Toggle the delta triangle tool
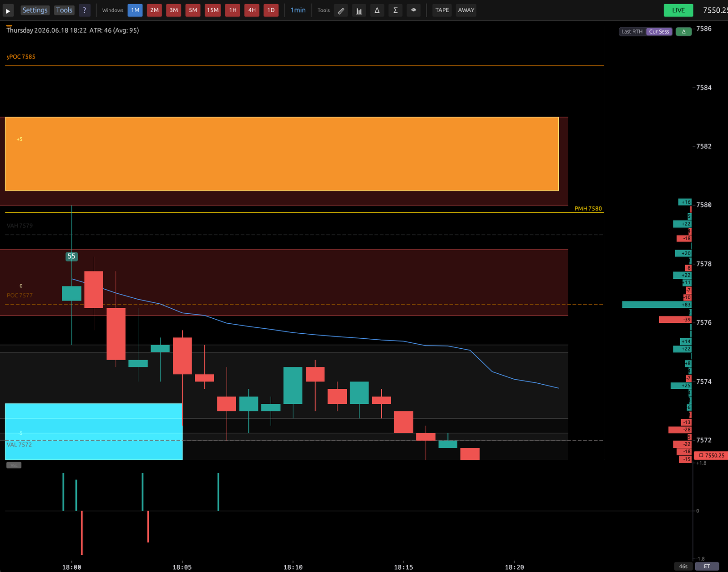This screenshot has width=728, height=572. [x=377, y=10]
